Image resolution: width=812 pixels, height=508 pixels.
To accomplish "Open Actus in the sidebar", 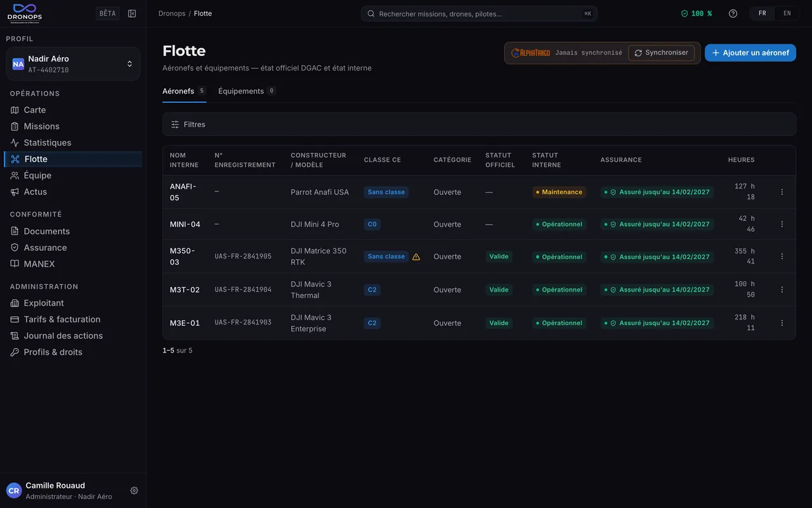I will pyautogui.click(x=73, y=192).
